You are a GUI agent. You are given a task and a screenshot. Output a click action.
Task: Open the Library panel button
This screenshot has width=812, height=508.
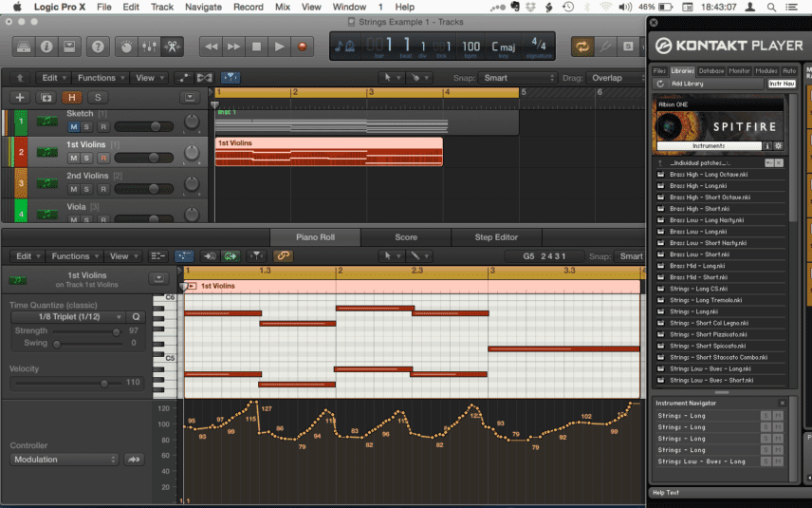(x=24, y=47)
